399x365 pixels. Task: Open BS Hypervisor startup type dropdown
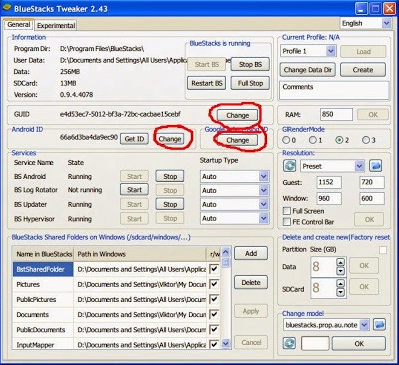(264, 218)
